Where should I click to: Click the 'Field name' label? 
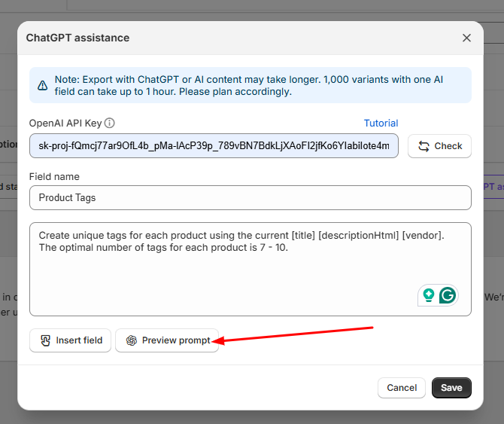[x=54, y=177]
